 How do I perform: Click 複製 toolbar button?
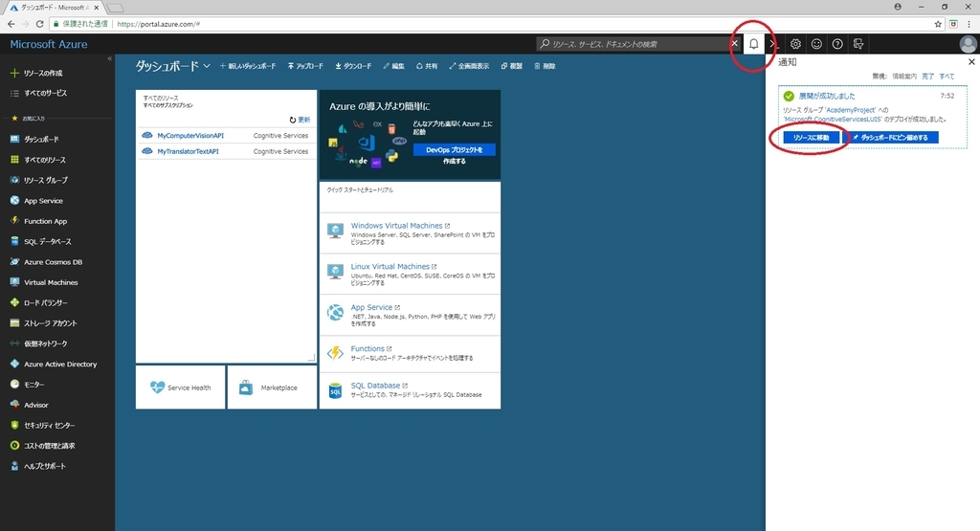[x=511, y=66]
